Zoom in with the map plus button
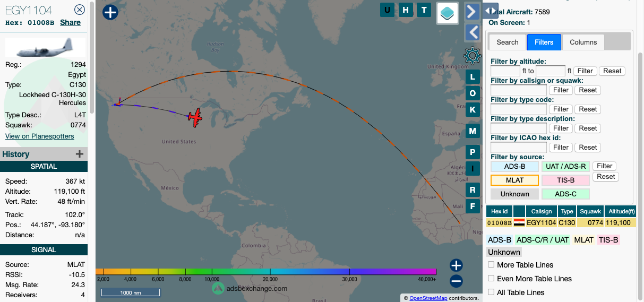This screenshot has height=302, width=644. (456, 265)
